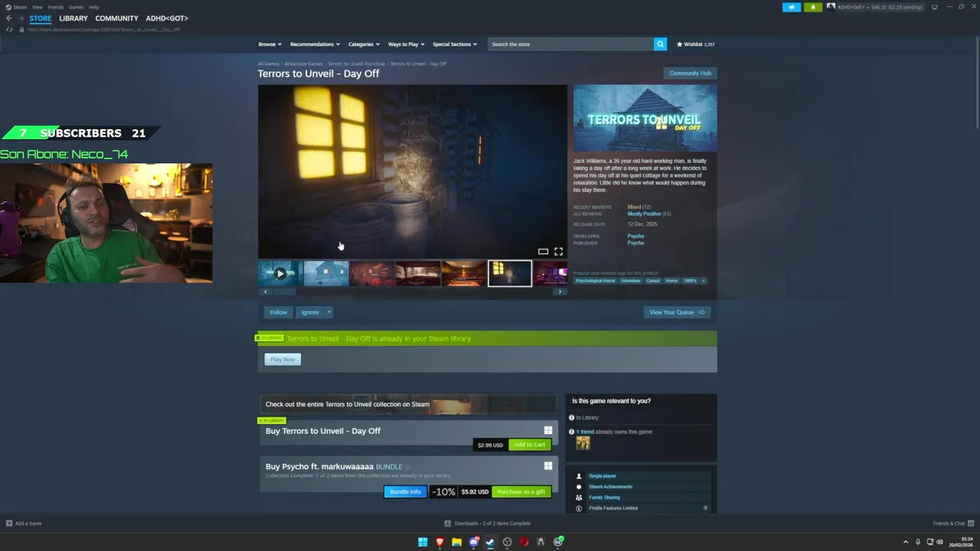Click Purchase as a gift button
Viewport: 980px width, 551px height.
tap(521, 492)
